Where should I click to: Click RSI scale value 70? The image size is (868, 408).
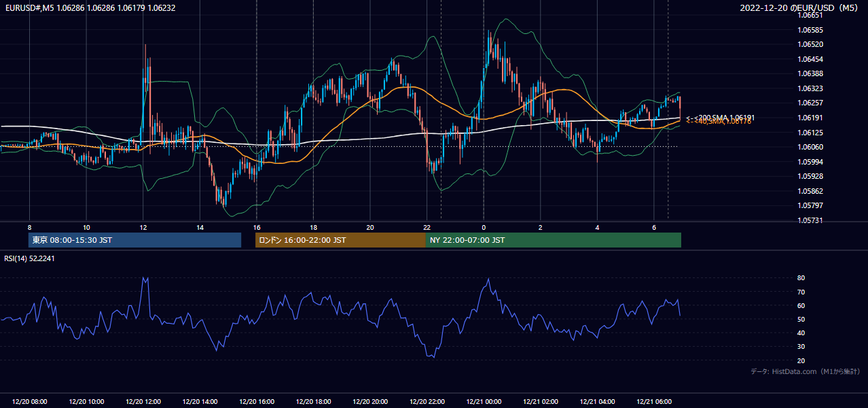[x=801, y=292]
